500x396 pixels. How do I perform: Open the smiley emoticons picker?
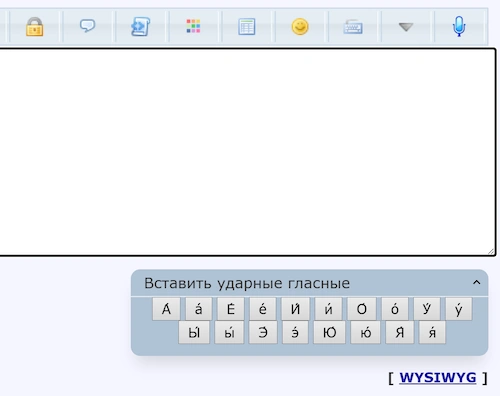(300, 27)
